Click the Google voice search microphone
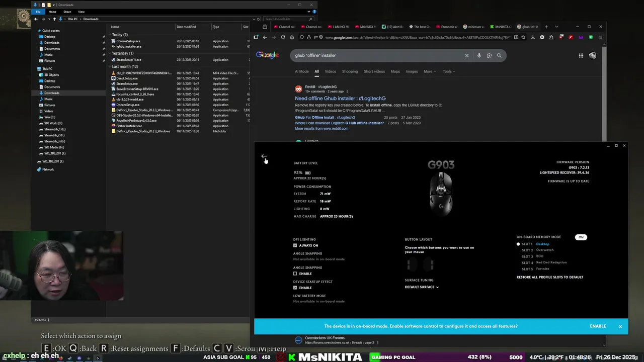This screenshot has height=362, width=644. (x=479, y=55)
